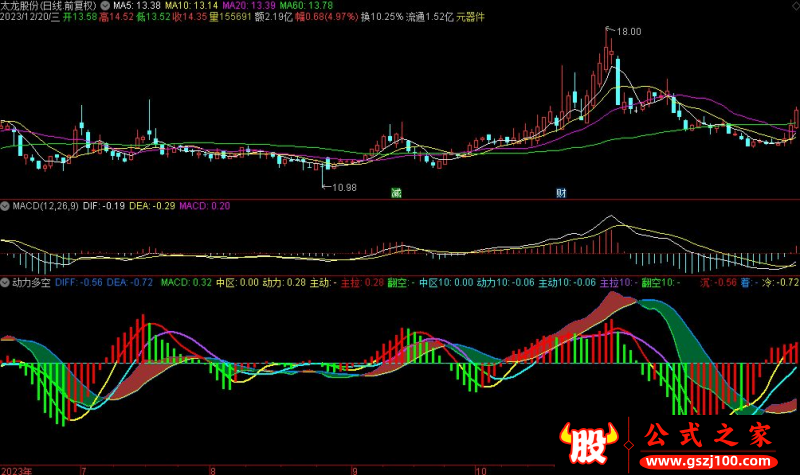The height and width of the screenshot is (475, 800).
Task: Click the 主动: - label
Action: pyautogui.click(x=323, y=283)
